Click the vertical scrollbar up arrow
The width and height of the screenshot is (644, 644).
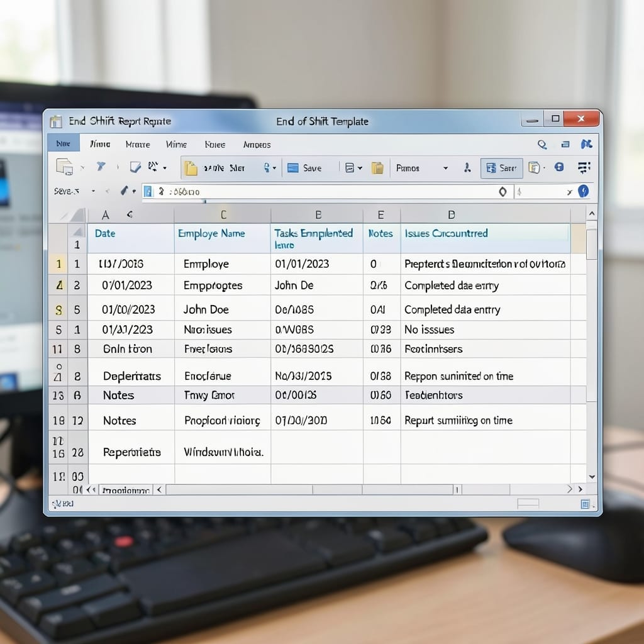click(x=591, y=213)
